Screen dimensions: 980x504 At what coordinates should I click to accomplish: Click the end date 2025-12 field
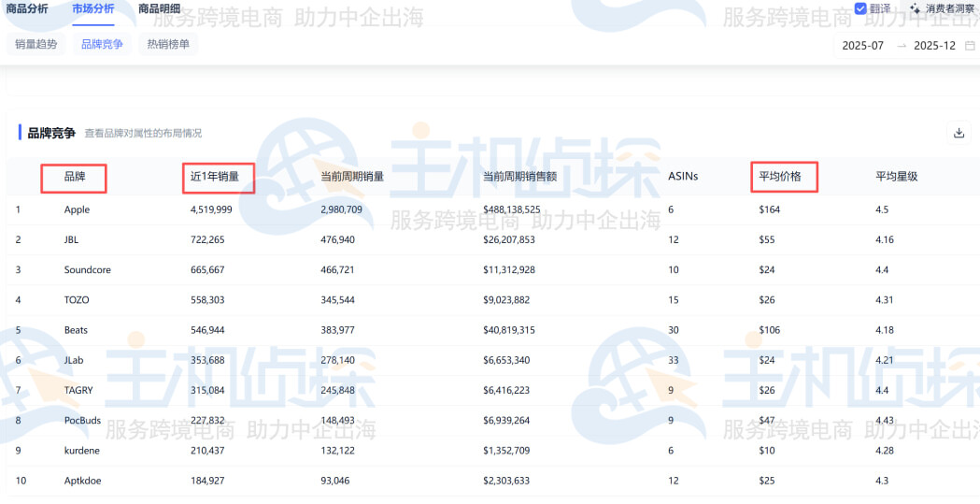[x=934, y=46]
